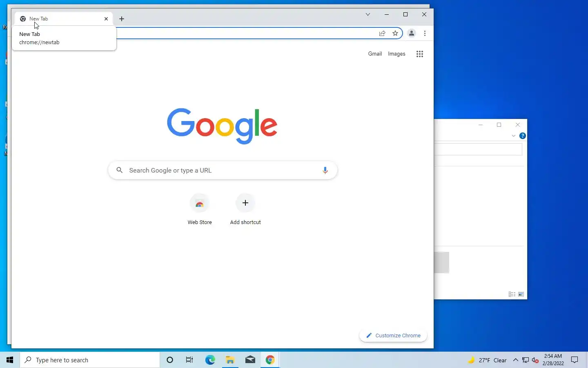This screenshot has width=588, height=368.
Task: Open the Web Store shortcut
Action: click(x=200, y=209)
